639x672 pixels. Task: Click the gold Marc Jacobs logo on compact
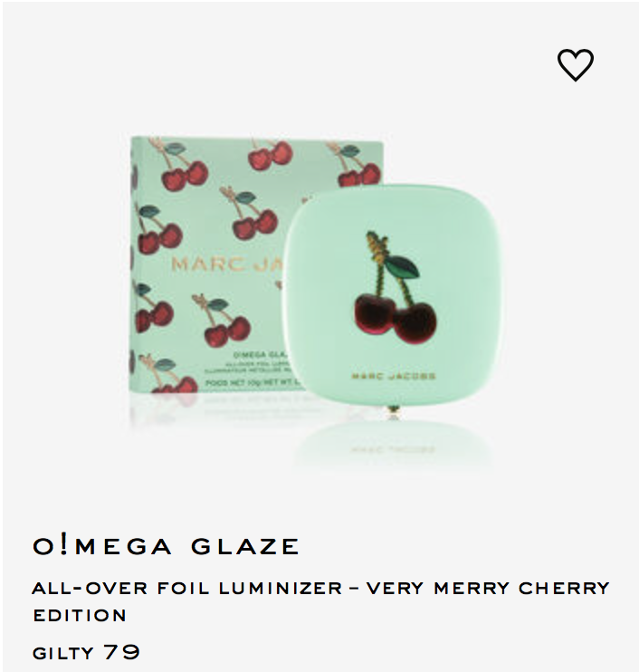[394, 376]
